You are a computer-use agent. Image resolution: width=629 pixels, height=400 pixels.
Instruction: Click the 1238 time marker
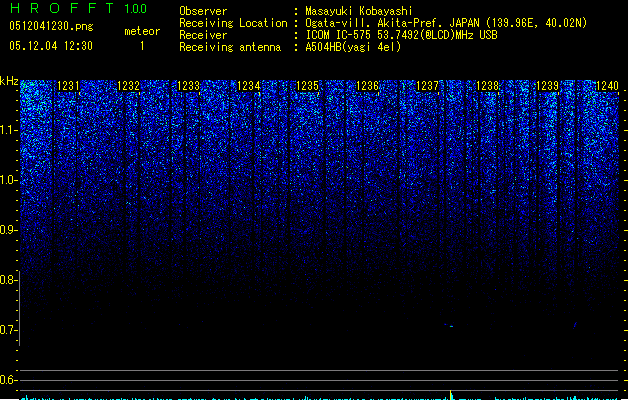pos(487,86)
